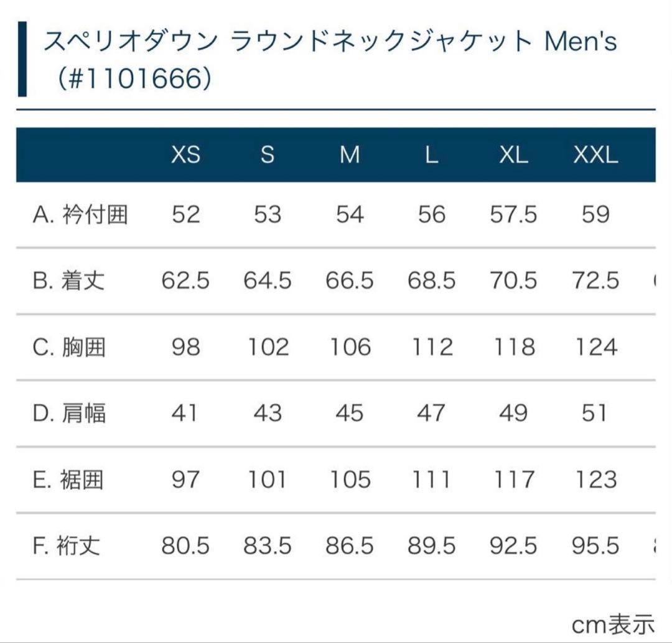Click the B. 着丈 row label
The height and width of the screenshot is (643, 672).
[68, 281]
